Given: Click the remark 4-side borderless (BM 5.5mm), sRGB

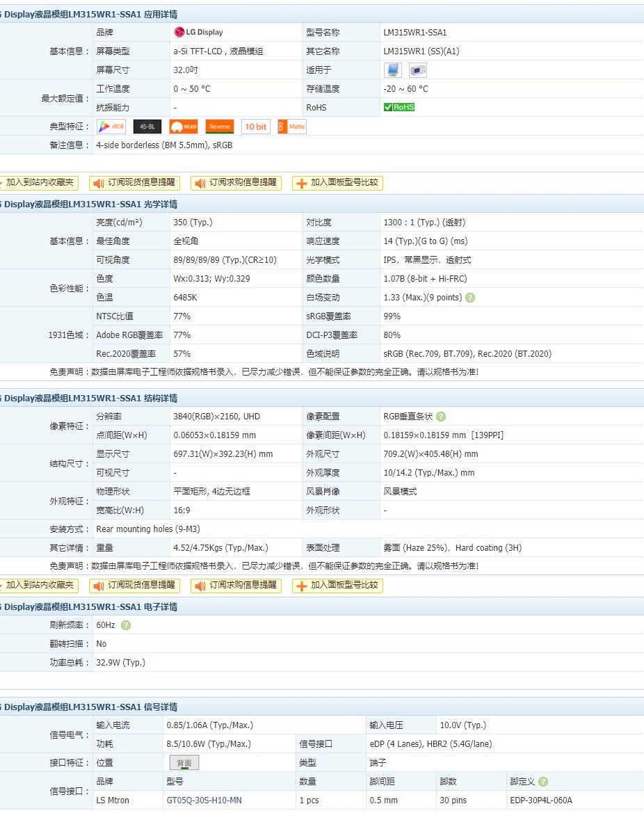Looking at the screenshot, I should [164, 145].
